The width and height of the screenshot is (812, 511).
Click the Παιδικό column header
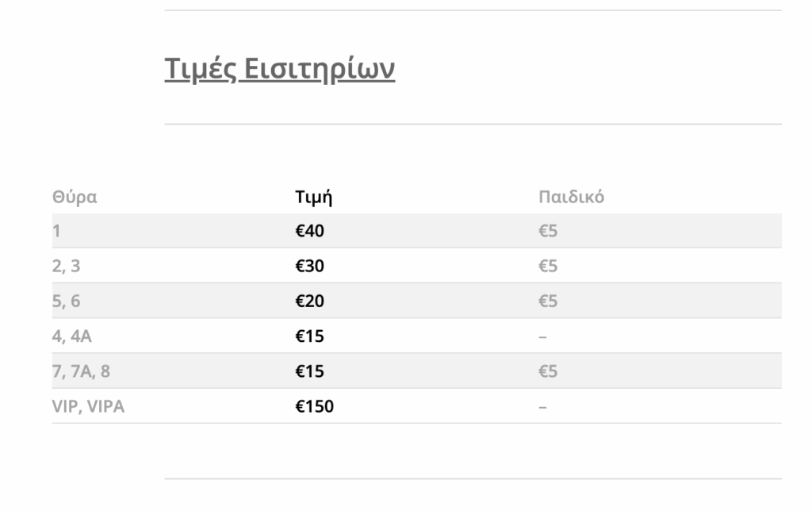571,197
